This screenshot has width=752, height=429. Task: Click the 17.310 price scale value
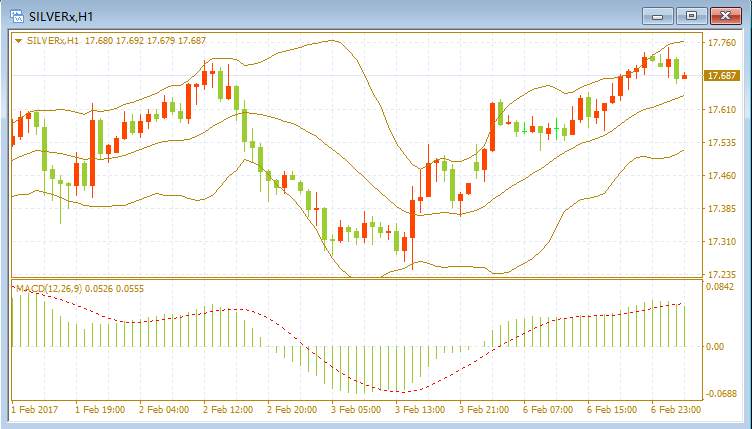pos(722,242)
